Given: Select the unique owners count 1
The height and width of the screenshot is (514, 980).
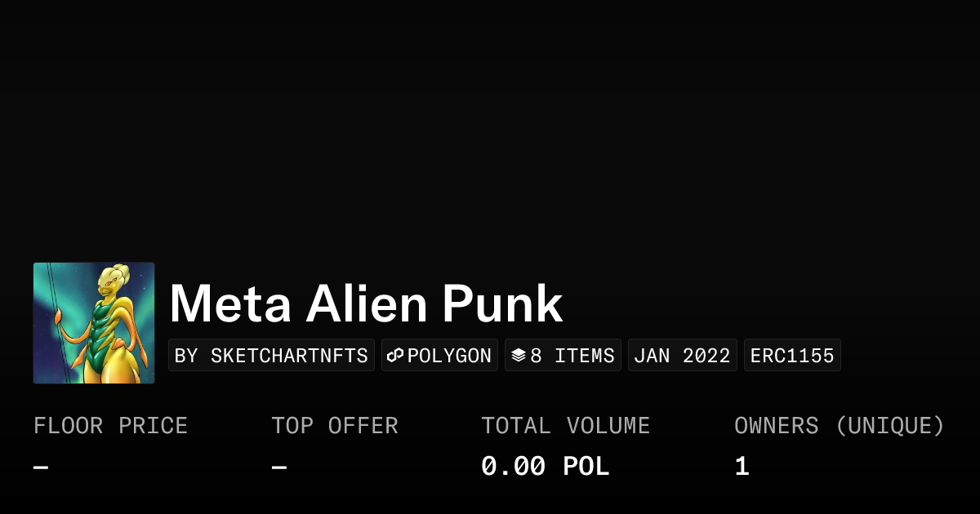Looking at the screenshot, I should tap(742, 467).
